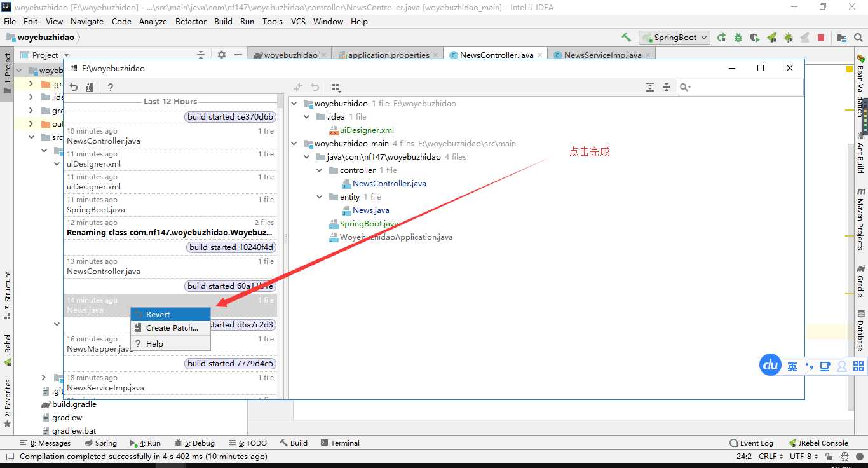
Task: Open the Terminal tool window button
Action: point(340,443)
